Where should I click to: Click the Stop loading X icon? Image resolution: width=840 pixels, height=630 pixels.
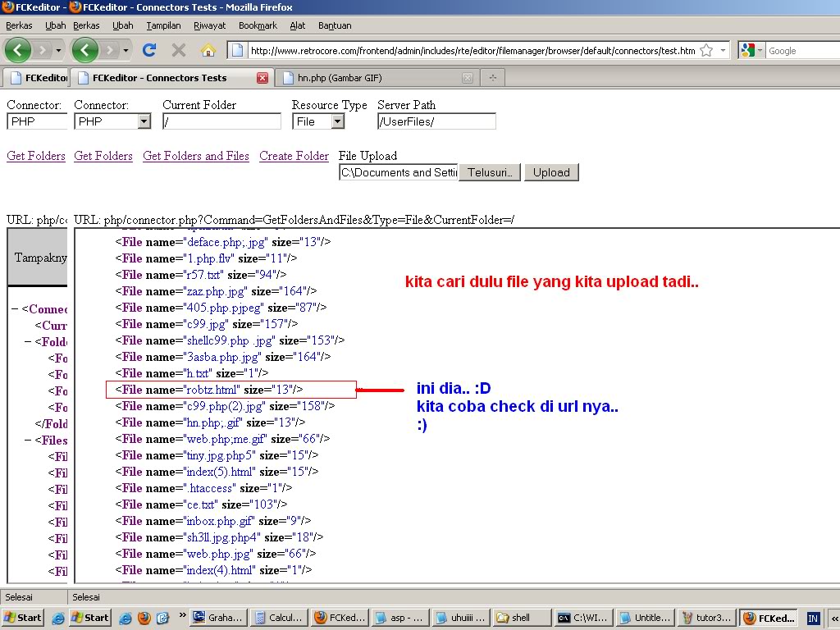click(x=178, y=50)
